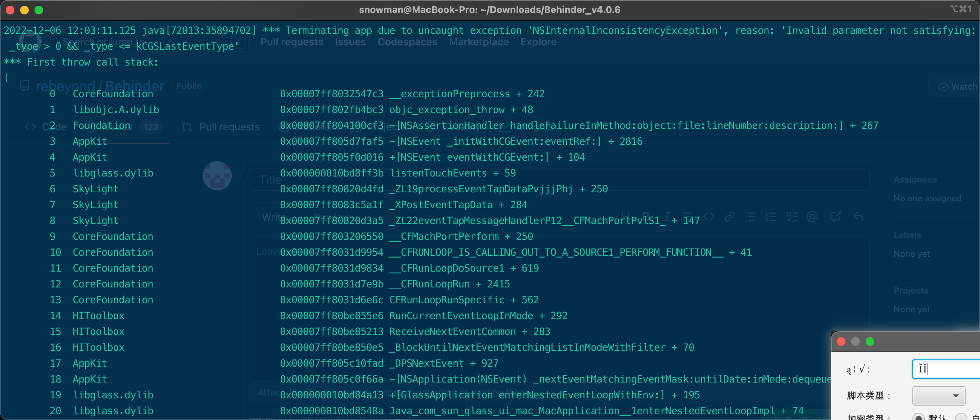Switch to the Issues tab
Image resolution: width=980 pixels, height=420 pixels.
350,42
